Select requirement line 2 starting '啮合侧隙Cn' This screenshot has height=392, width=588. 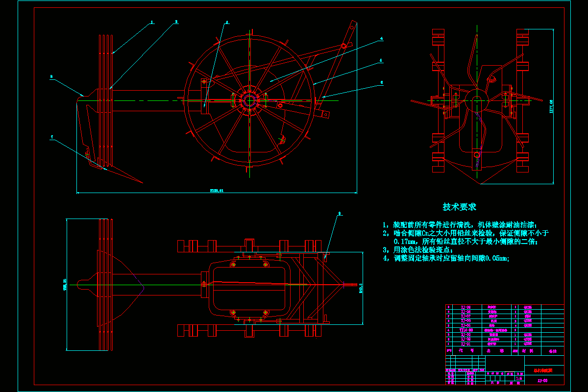tap(466, 233)
